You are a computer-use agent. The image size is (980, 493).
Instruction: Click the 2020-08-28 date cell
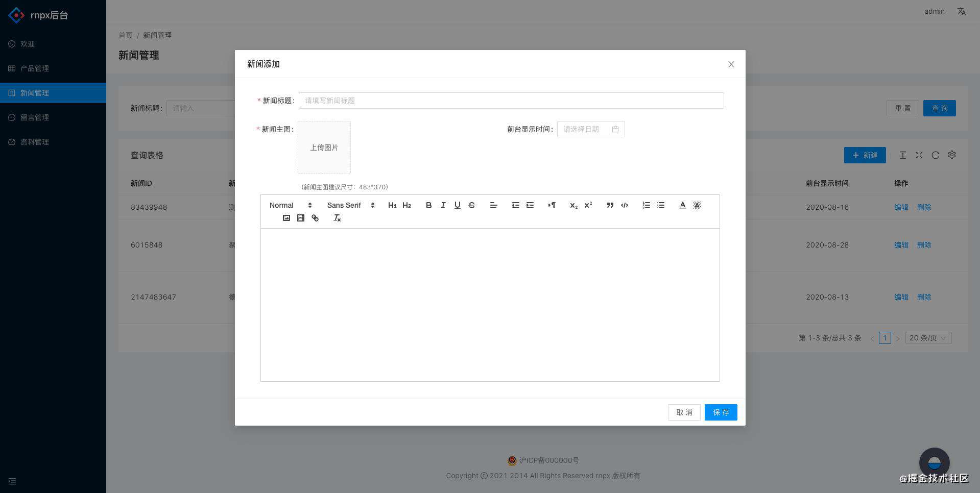tap(827, 245)
